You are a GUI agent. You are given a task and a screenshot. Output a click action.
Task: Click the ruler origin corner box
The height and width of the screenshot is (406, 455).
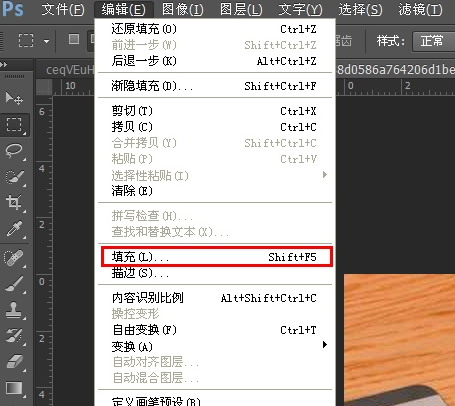[x=44, y=87]
